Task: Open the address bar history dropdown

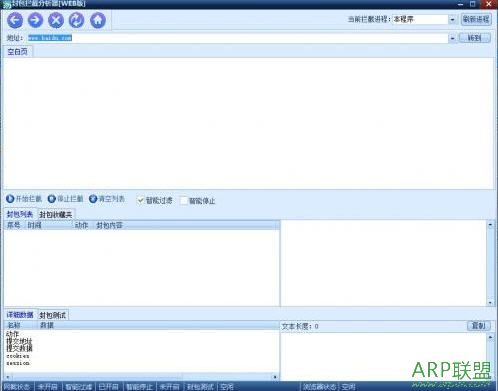Action: (452, 38)
